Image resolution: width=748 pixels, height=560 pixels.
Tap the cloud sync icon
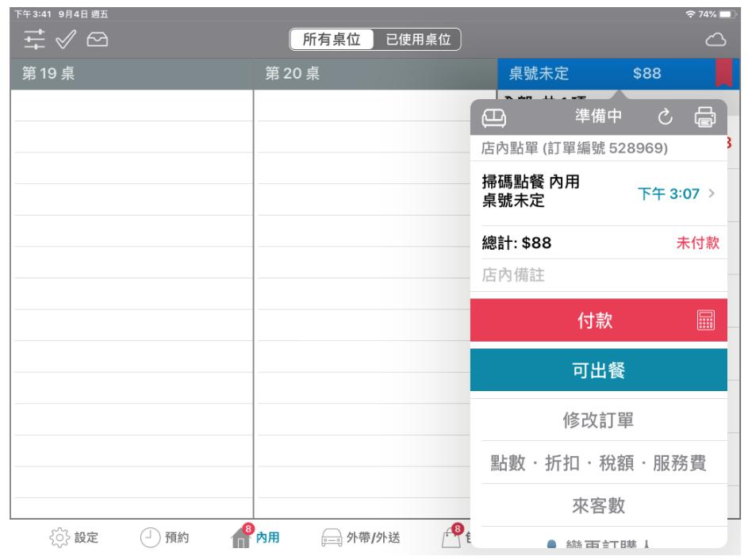click(x=715, y=40)
